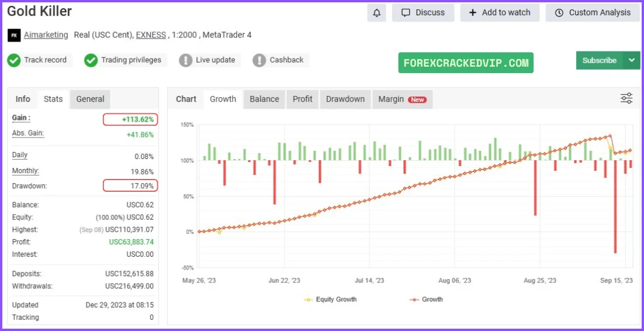
Task: Open the Drawdown chart tab
Action: 345,99
